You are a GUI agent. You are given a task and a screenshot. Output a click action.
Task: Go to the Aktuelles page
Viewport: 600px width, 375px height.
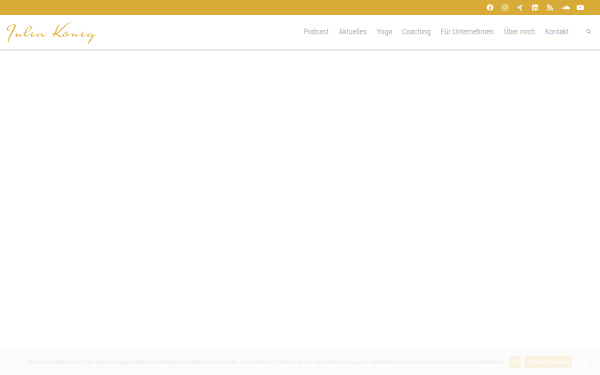click(x=352, y=32)
